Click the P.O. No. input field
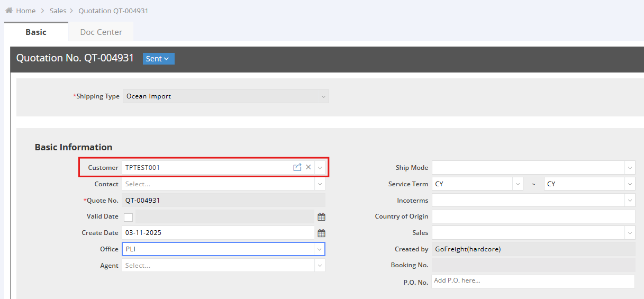644x299 pixels. click(x=533, y=282)
